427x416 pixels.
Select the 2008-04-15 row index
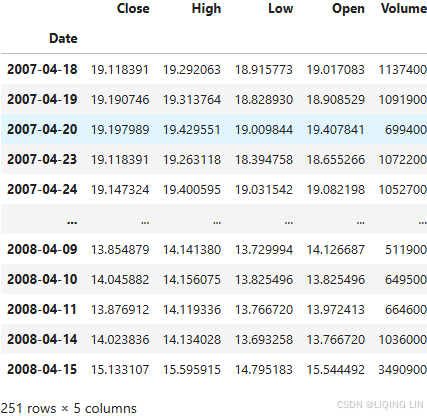click(42, 369)
